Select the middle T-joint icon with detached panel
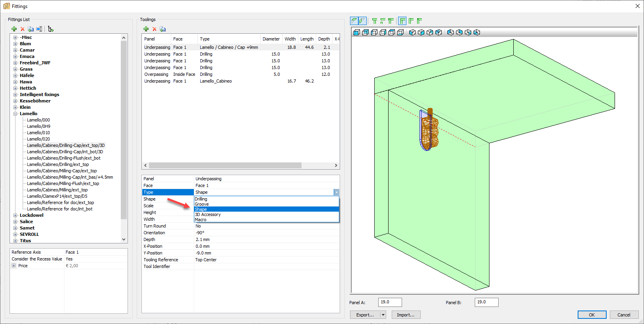 pos(383,21)
